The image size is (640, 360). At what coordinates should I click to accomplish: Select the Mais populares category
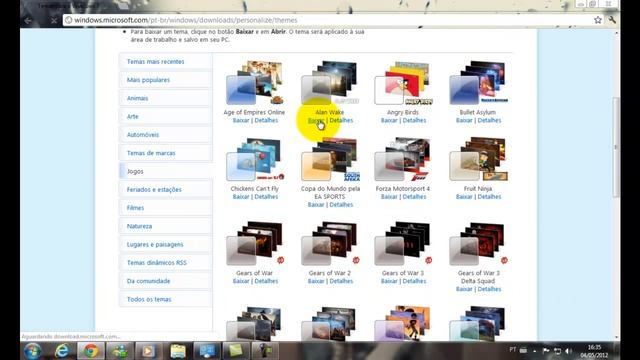[x=148, y=80]
